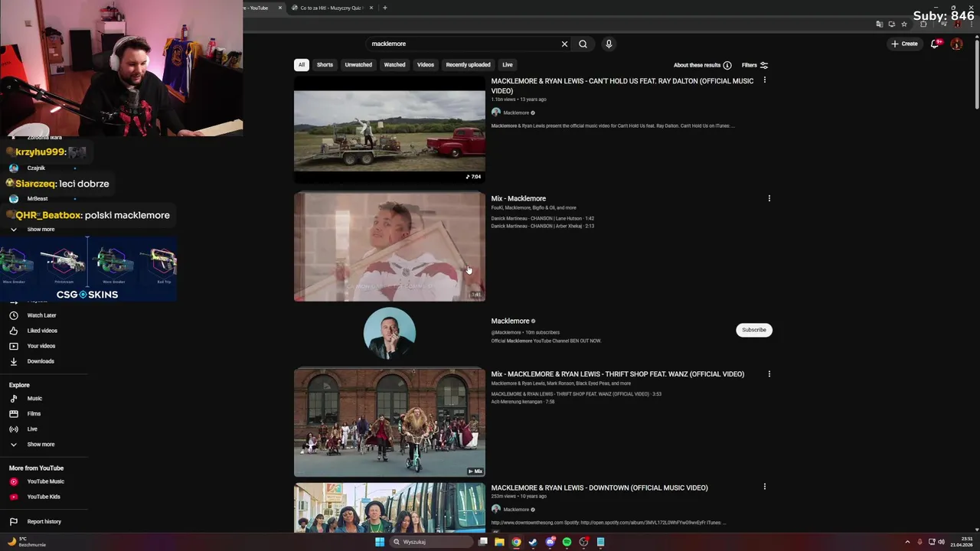Open the MrBeast subscription
Screen dimensions: 980x551
pos(37,199)
